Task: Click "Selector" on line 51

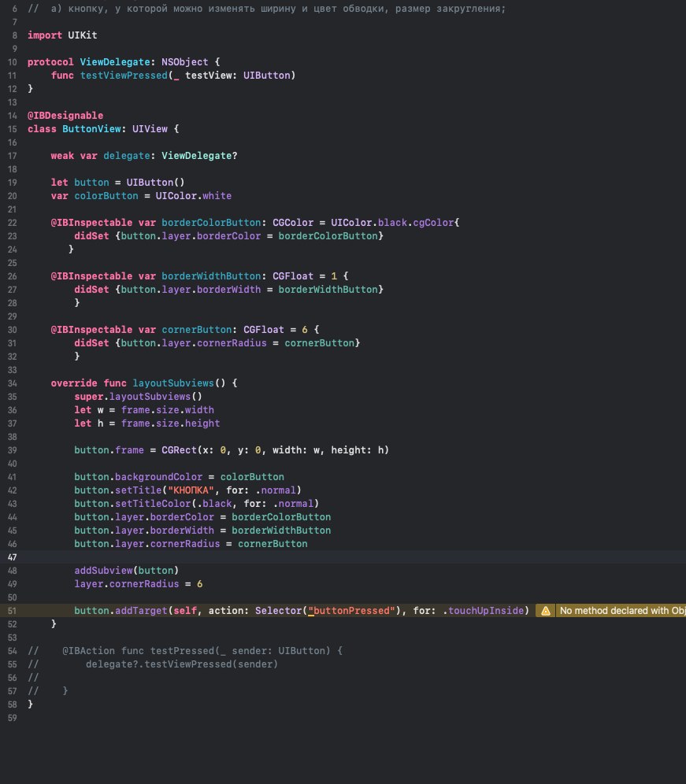Action: click(x=278, y=611)
